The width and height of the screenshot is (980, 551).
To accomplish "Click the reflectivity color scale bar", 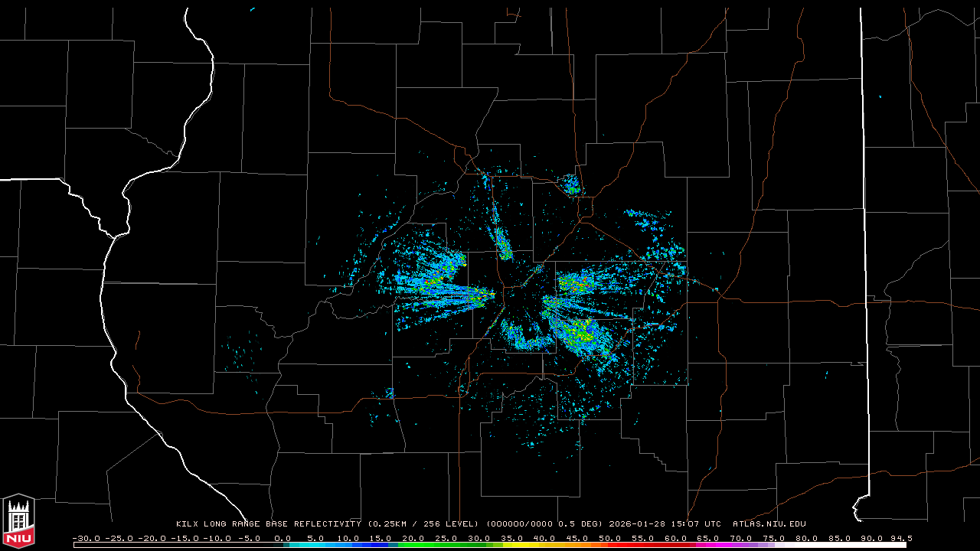I will [x=490, y=545].
